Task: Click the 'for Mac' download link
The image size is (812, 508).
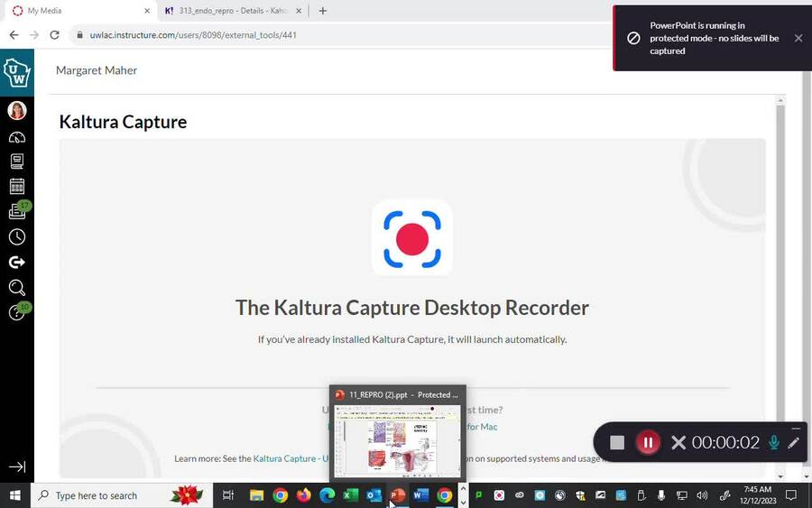Action: click(482, 427)
